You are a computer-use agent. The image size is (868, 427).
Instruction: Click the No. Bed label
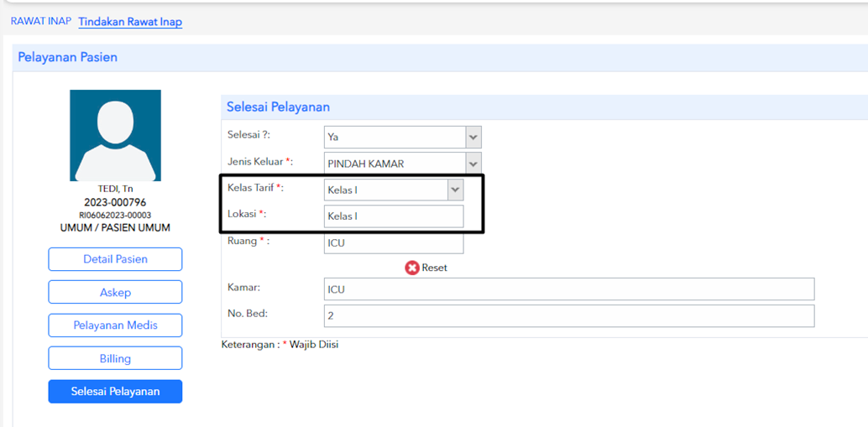pyautogui.click(x=248, y=314)
